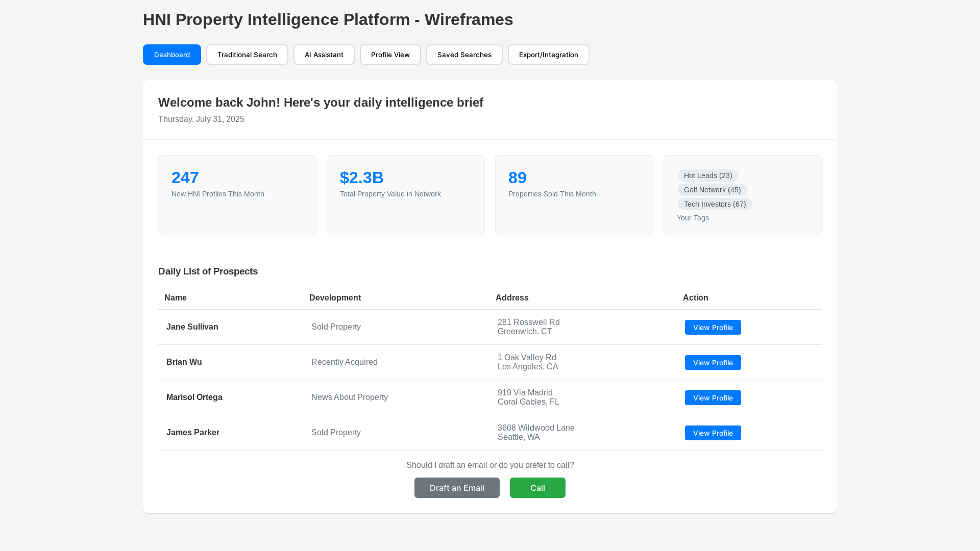
Task: Switch to the Traditional Search tab
Action: click(247, 55)
